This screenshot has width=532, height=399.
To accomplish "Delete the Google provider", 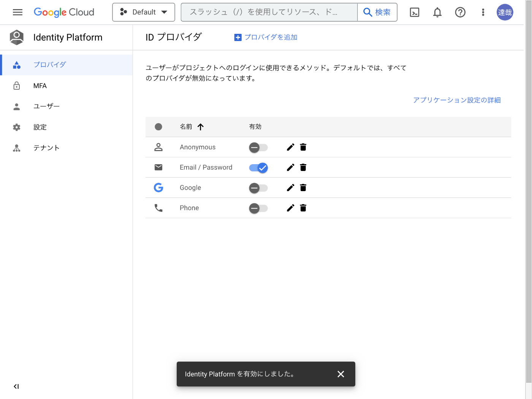I will [303, 187].
